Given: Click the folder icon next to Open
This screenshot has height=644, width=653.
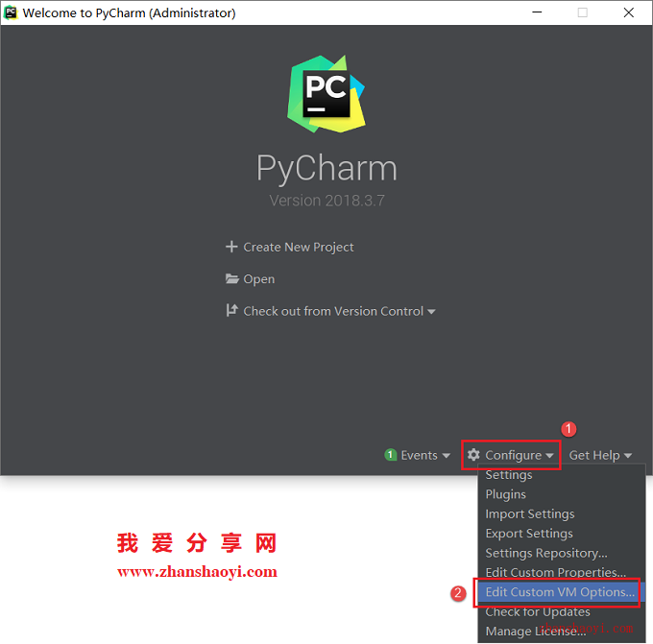Looking at the screenshot, I should pyautogui.click(x=231, y=278).
